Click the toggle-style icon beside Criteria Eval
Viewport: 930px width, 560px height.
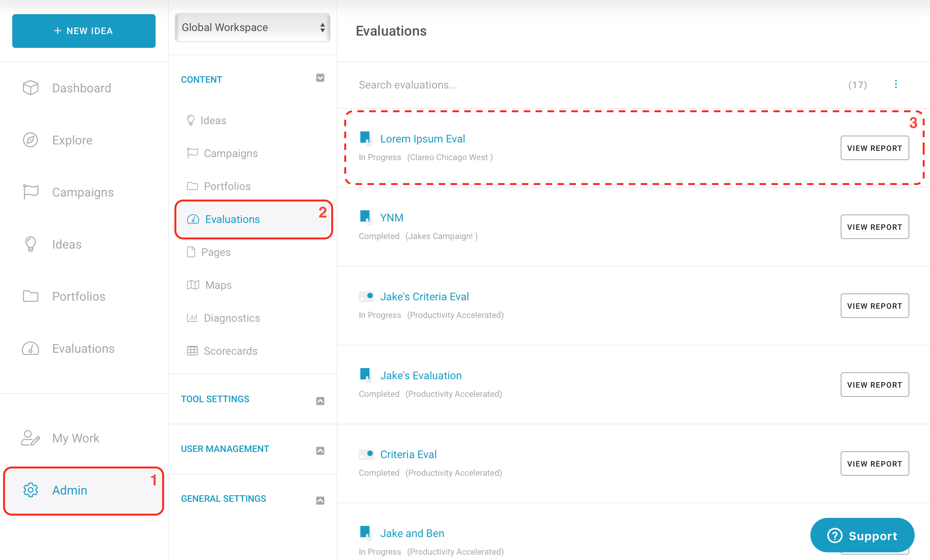(x=366, y=454)
